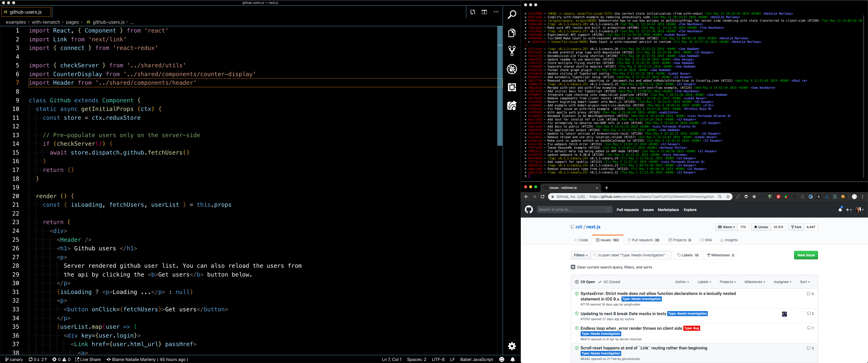Open errors and warnings count
This screenshot has width=868, height=363.
61,359
